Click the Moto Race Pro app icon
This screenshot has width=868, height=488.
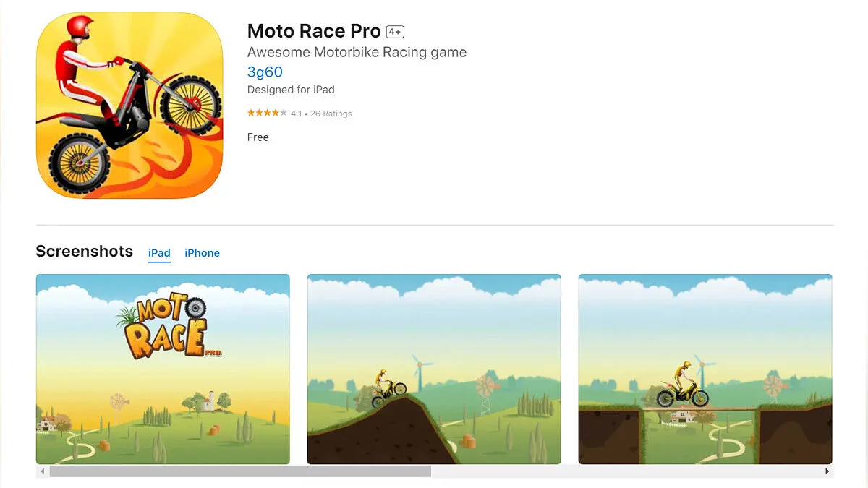tap(129, 105)
